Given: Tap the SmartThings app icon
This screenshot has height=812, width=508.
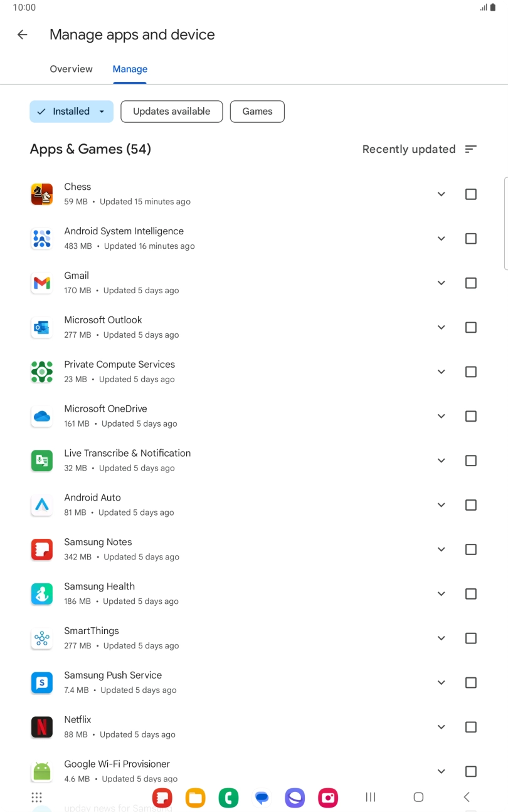Looking at the screenshot, I should coord(41,638).
